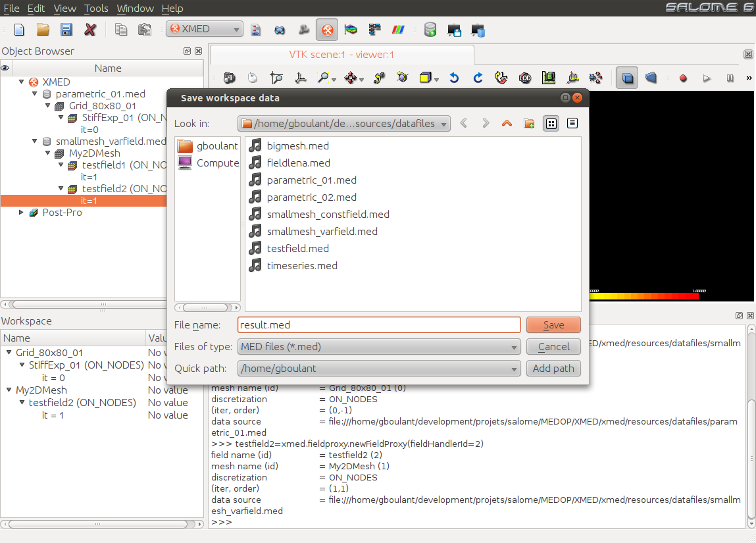Save the study using the floppy disk icon

click(66, 30)
